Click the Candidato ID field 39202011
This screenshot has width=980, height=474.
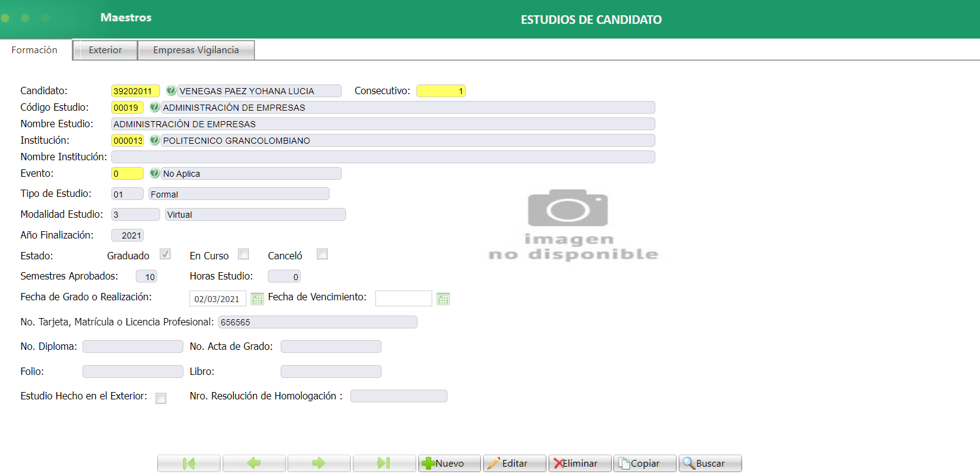[136, 91]
